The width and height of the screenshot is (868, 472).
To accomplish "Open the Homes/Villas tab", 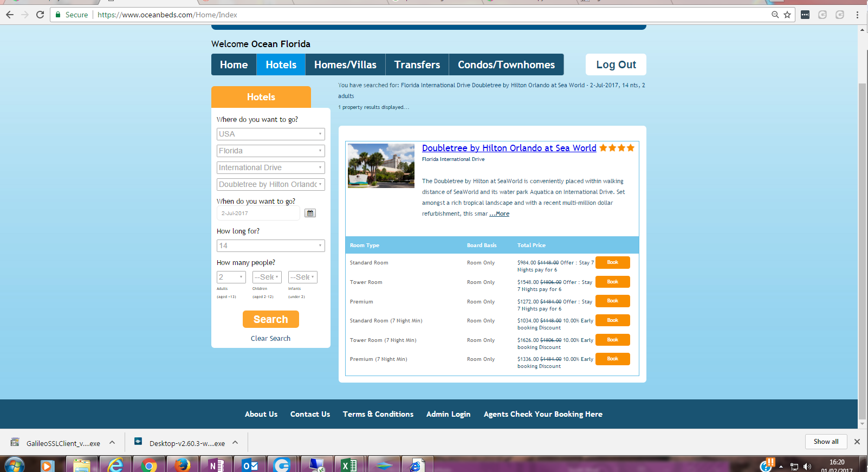I will coord(345,64).
